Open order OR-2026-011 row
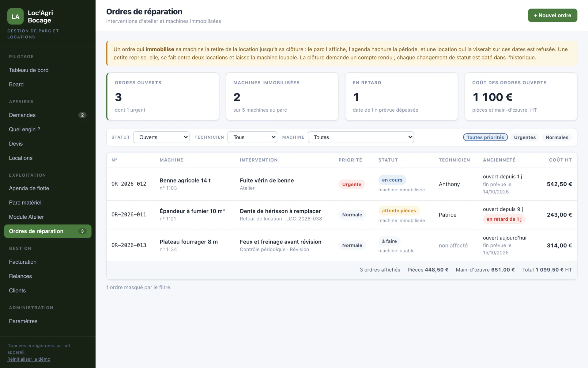Image resolution: width=588 pixels, height=368 pixels. tap(341, 215)
